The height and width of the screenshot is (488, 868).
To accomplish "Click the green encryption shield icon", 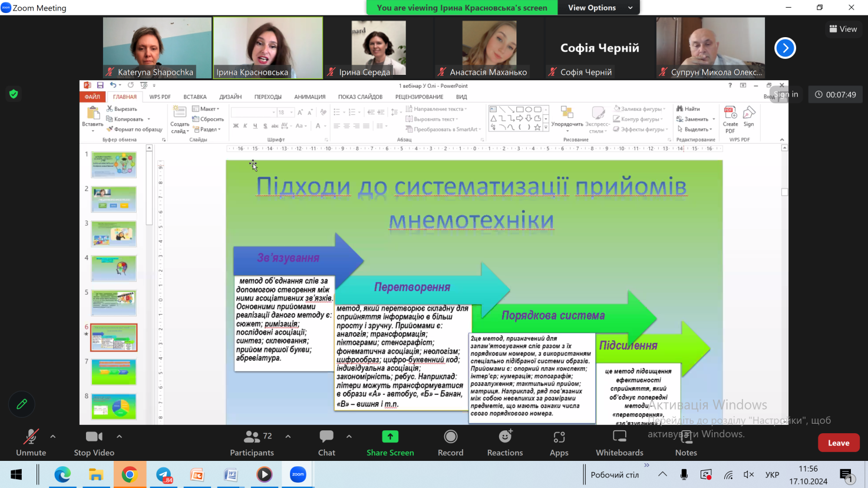I will pyautogui.click(x=14, y=94).
